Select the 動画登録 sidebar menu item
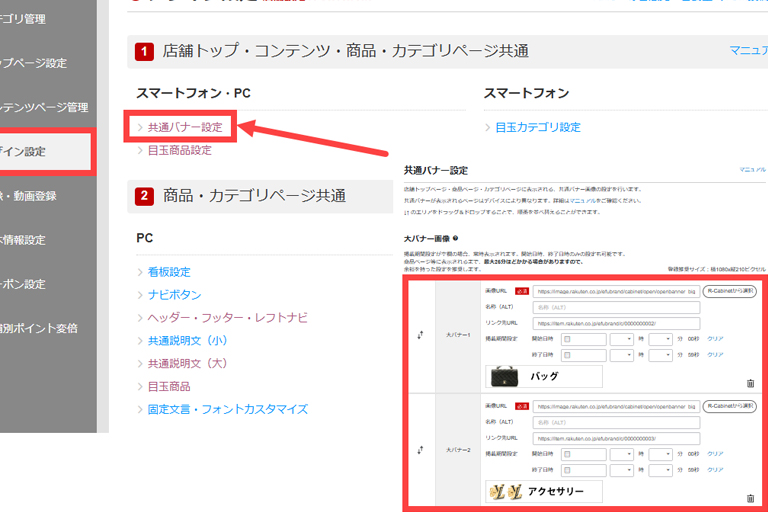768x512 pixels. tap(28, 196)
